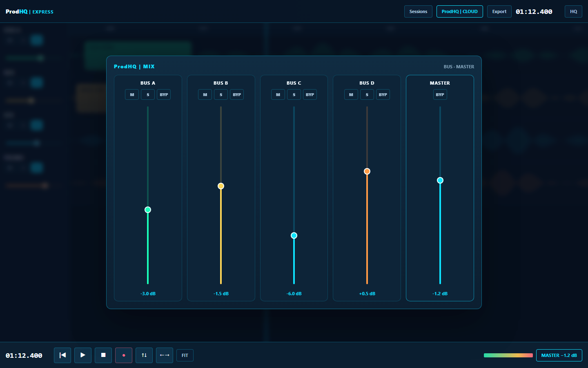The height and width of the screenshot is (368, 588).
Task: Mute Bus C
Action: point(278,94)
